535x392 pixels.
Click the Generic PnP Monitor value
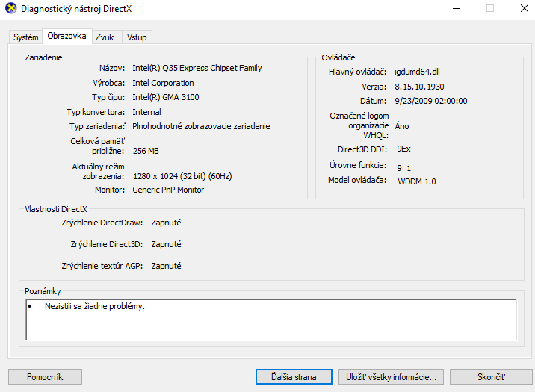168,190
